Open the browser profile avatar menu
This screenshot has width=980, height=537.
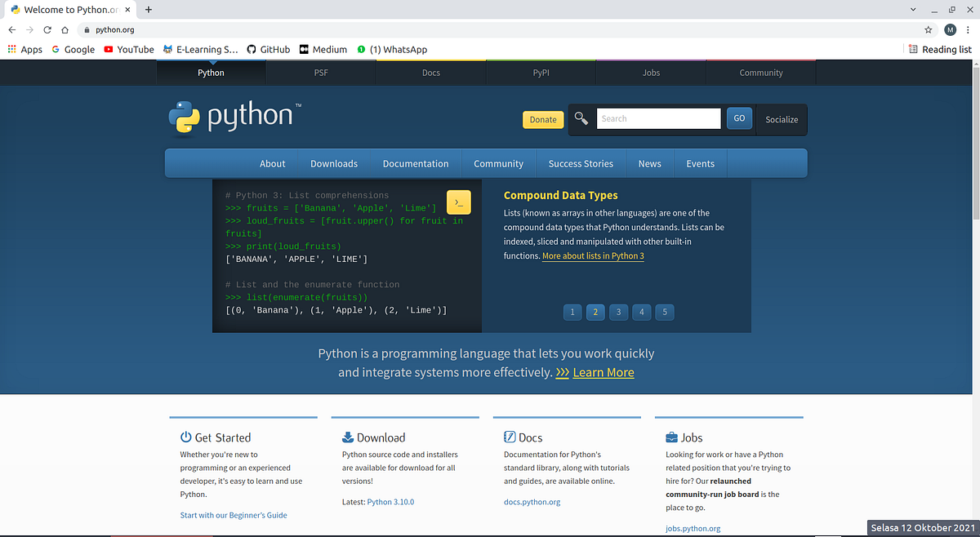[950, 29]
